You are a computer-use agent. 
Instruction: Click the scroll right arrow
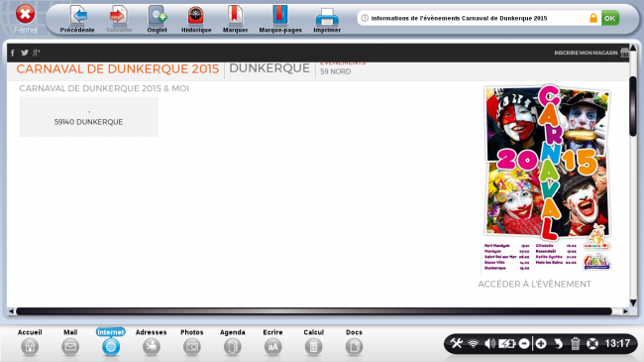[x=625, y=311]
